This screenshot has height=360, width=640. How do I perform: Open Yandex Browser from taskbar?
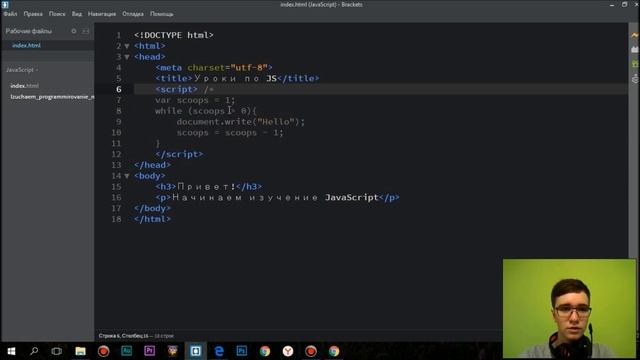point(288,351)
